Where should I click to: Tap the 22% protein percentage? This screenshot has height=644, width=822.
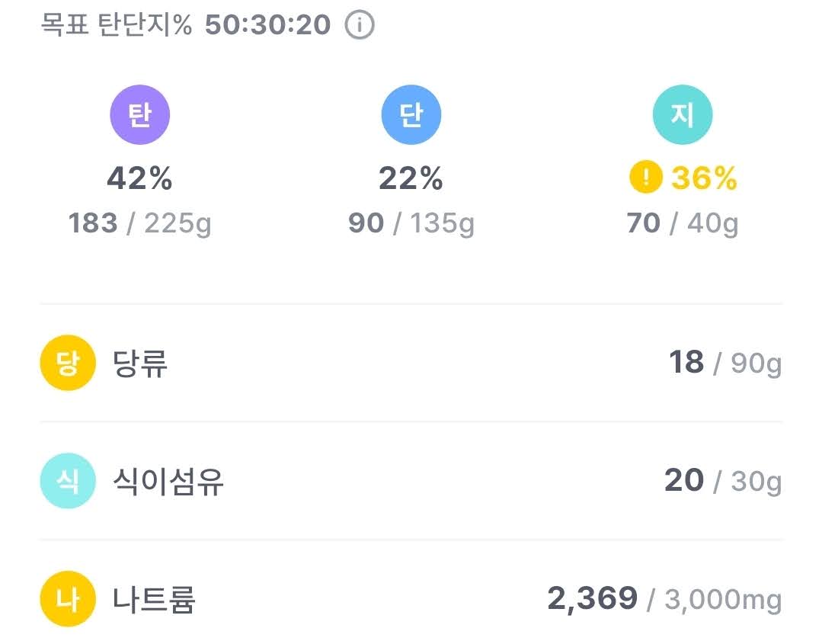(x=411, y=178)
